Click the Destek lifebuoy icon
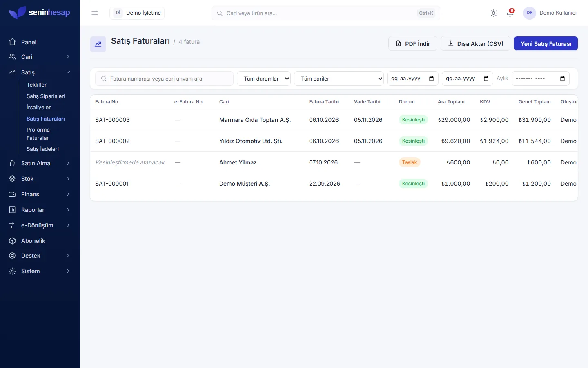Screen dimensions: 588x368 coord(12,256)
